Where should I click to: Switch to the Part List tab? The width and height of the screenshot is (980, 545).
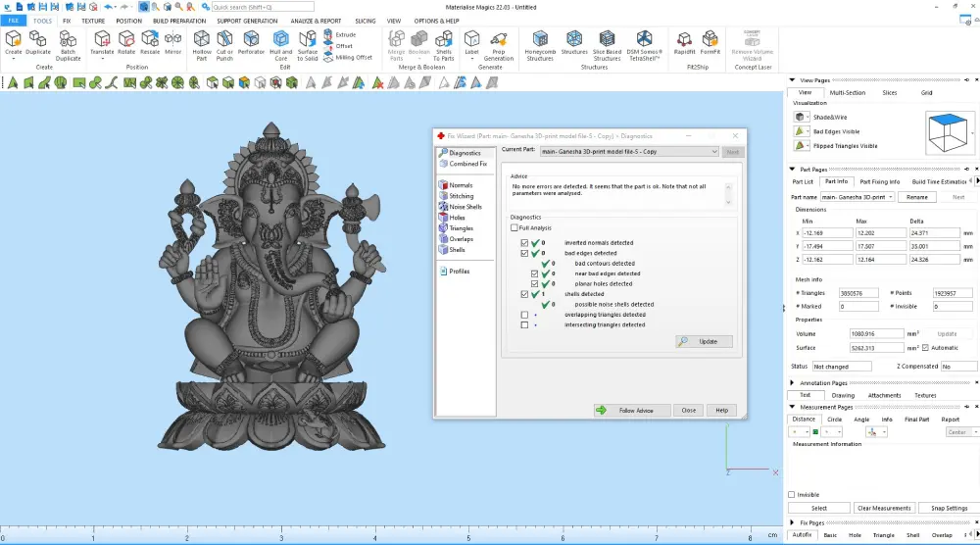pyautogui.click(x=804, y=182)
